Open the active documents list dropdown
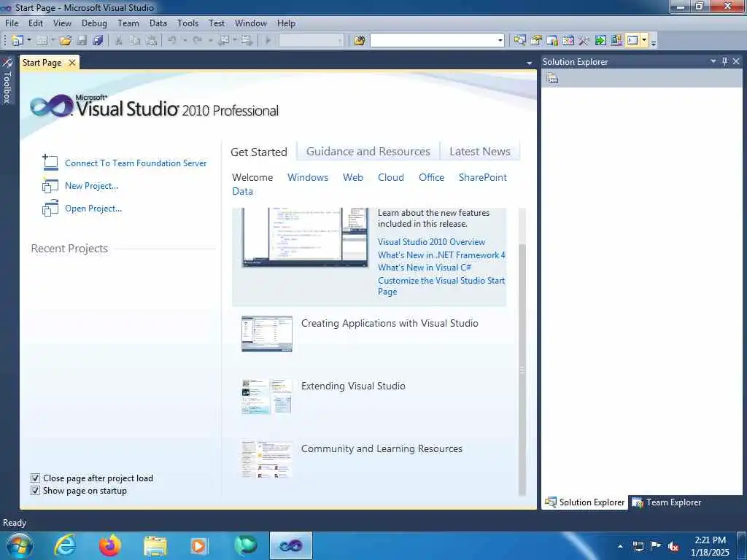 [x=530, y=63]
